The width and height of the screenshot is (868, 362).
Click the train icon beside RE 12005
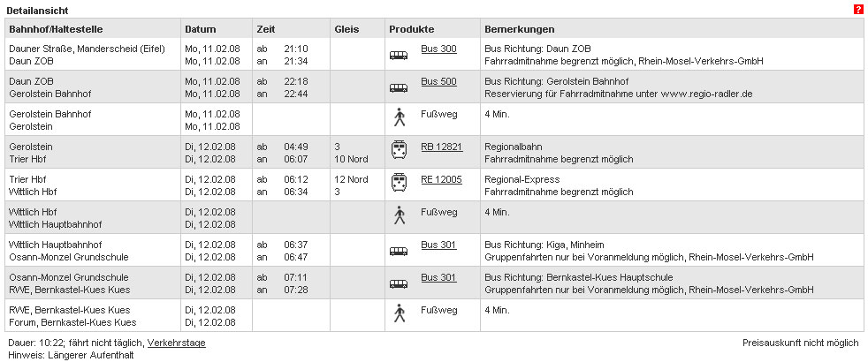point(399,183)
